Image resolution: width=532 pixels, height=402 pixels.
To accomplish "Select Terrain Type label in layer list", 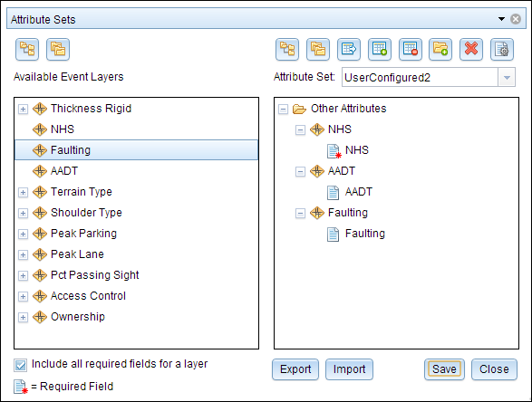I will click(x=81, y=192).
